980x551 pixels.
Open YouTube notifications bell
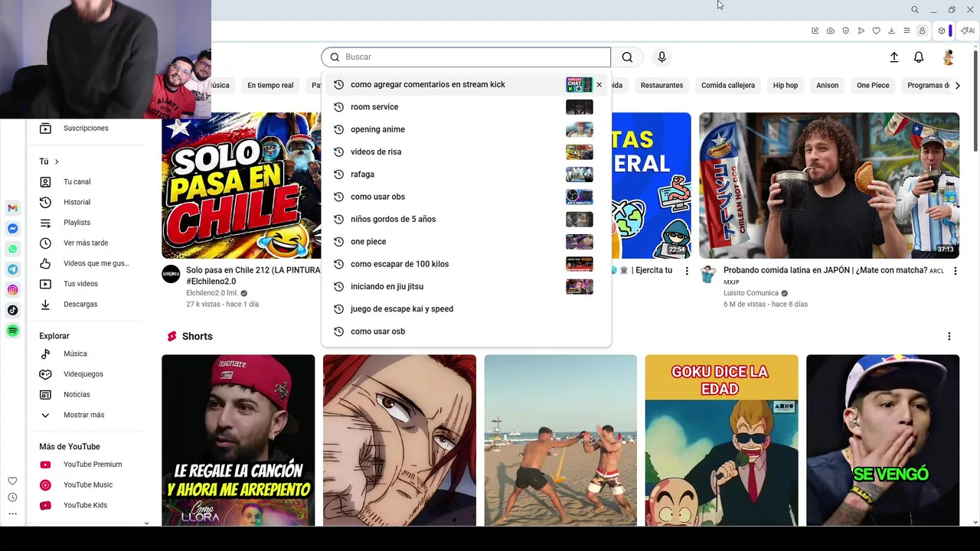point(919,57)
